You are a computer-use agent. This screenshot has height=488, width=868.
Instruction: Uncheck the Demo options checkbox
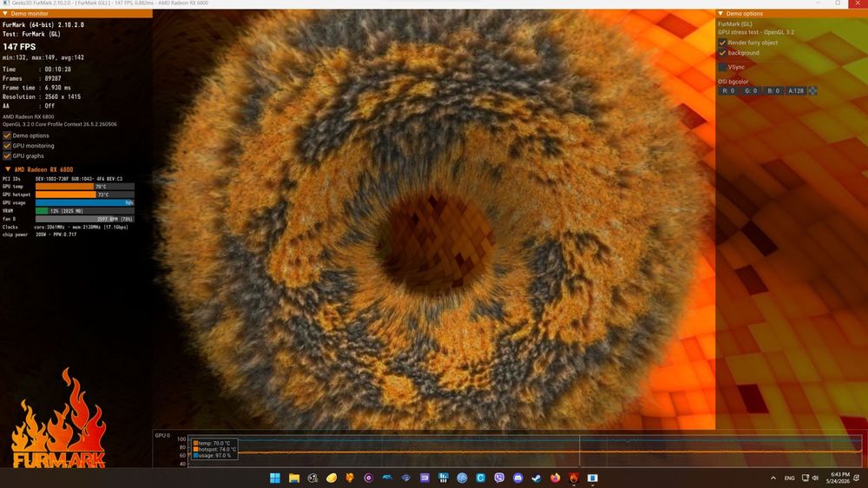click(x=7, y=135)
